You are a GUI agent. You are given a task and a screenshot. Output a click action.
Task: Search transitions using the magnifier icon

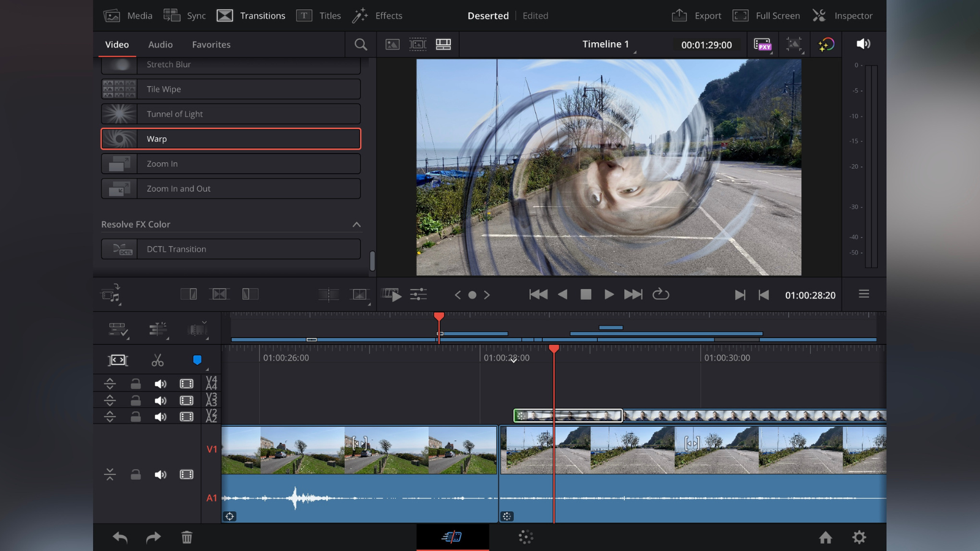360,44
